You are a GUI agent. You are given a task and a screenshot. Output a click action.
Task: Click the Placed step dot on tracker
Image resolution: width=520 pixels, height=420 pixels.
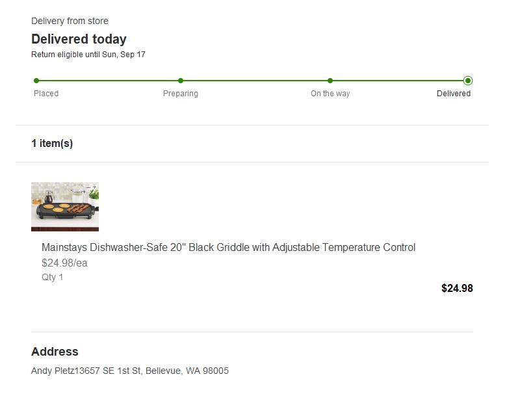coord(36,81)
